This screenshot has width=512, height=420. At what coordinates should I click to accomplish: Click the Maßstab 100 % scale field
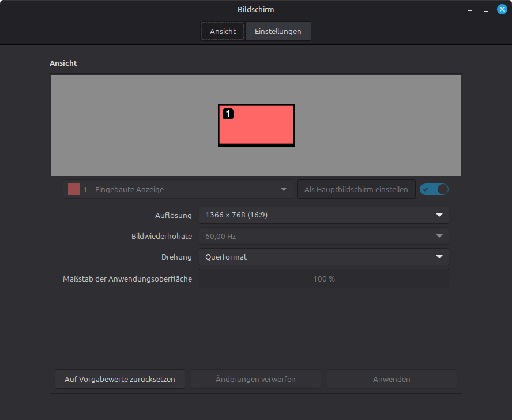point(323,279)
